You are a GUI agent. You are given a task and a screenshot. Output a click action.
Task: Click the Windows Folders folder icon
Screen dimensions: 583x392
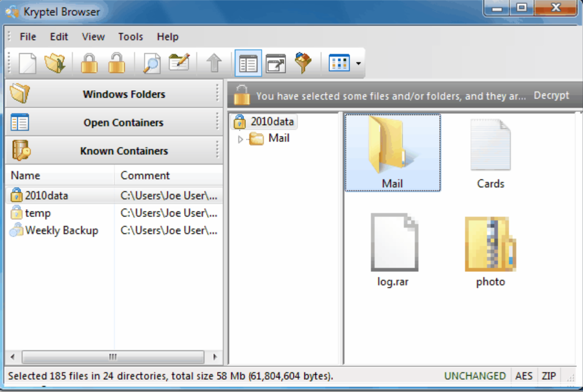click(20, 93)
